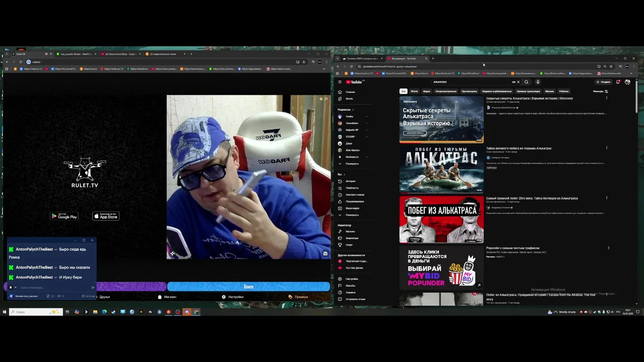Bookmark the YouTube page with star icon
This screenshot has width=644, height=362.
click(x=611, y=66)
